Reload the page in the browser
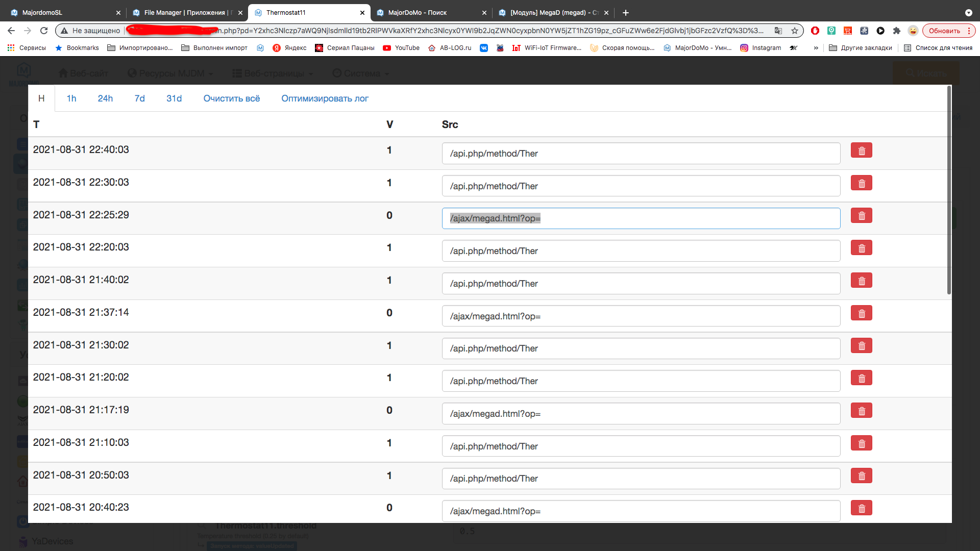The height and width of the screenshot is (551, 980). click(44, 31)
